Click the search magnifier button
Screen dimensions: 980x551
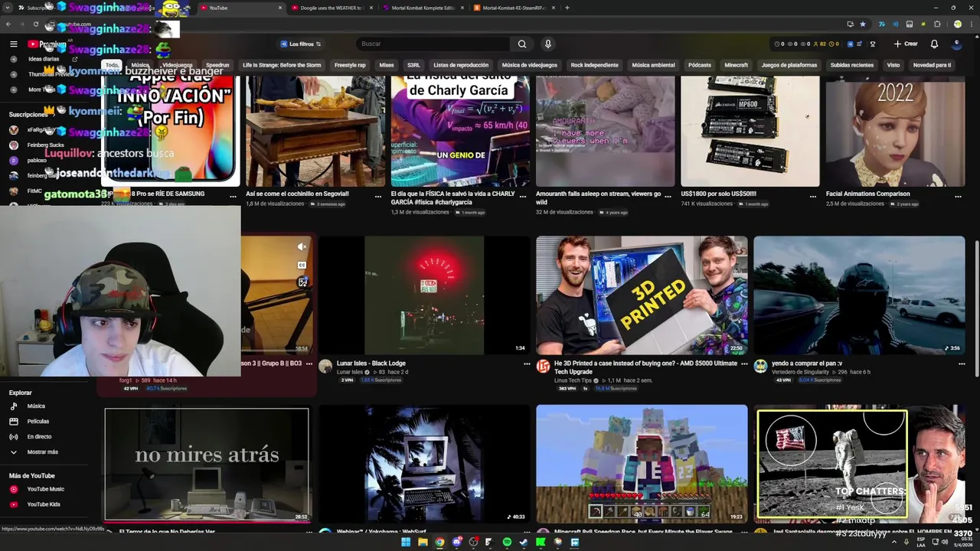tap(521, 44)
